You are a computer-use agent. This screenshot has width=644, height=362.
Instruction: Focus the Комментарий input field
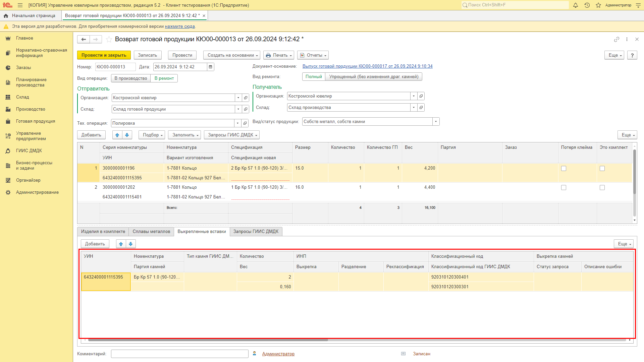[x=179, y=354]
